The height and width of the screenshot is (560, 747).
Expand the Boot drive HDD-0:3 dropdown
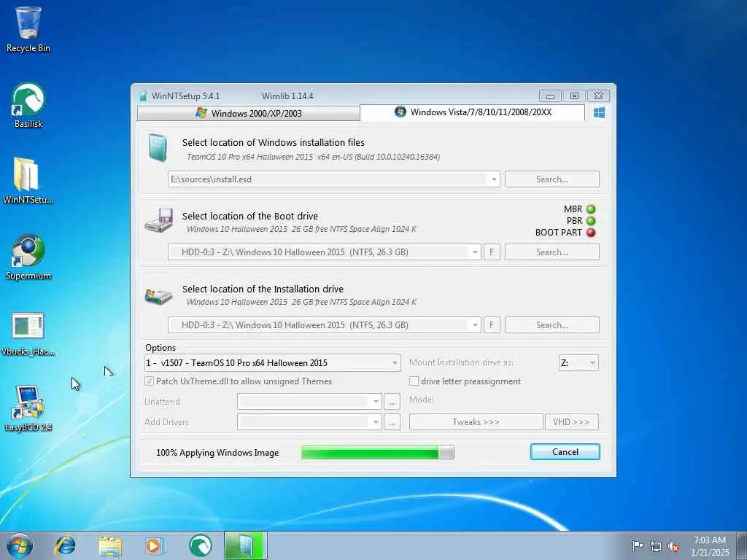click(474, 252)
